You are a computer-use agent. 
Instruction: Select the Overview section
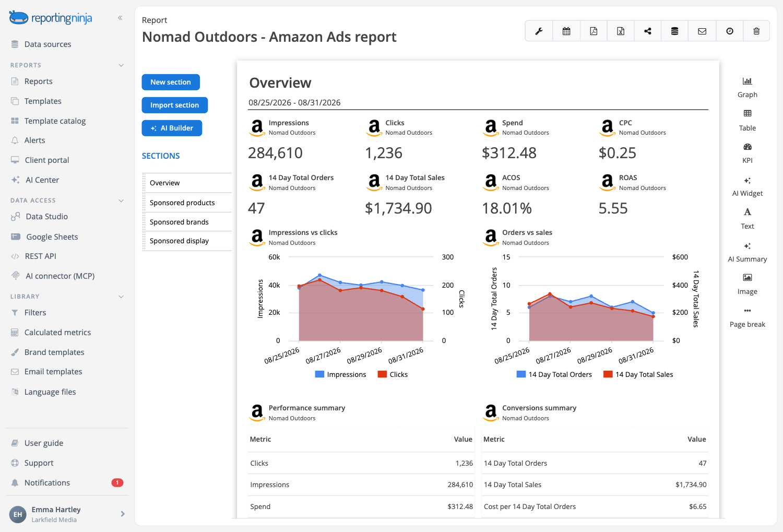pyautogui.click(x=187, y=183)
